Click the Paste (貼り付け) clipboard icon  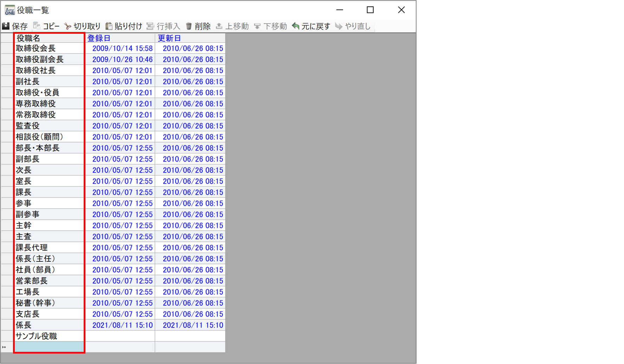pyautogui.click(x=109, y=26)
